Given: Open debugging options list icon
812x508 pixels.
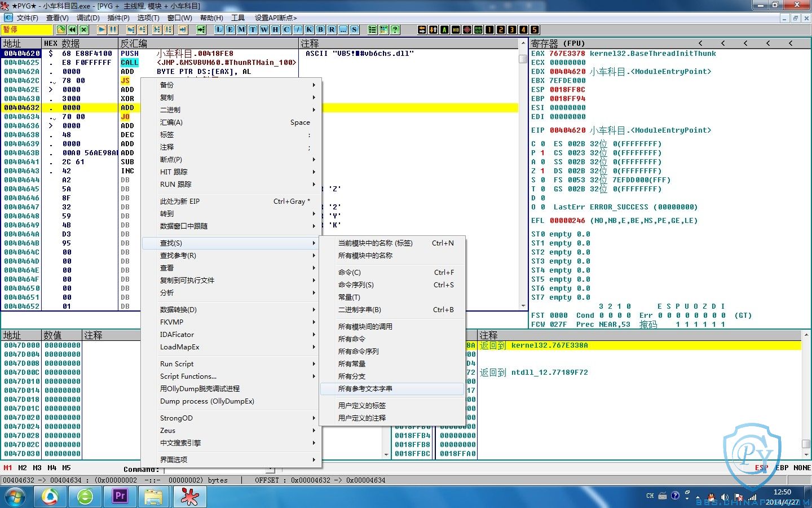Looking at the screenshot, I should (x=372, y=29).
